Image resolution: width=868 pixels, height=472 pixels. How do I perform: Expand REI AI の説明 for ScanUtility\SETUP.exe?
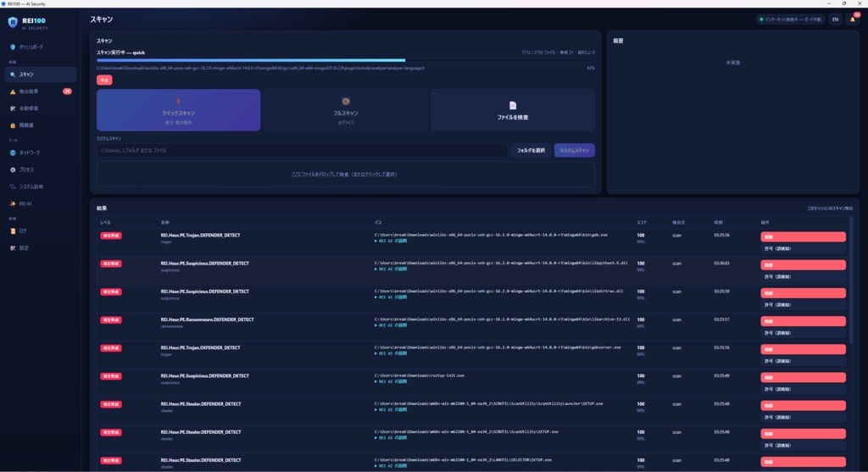(x=391, y=438)
